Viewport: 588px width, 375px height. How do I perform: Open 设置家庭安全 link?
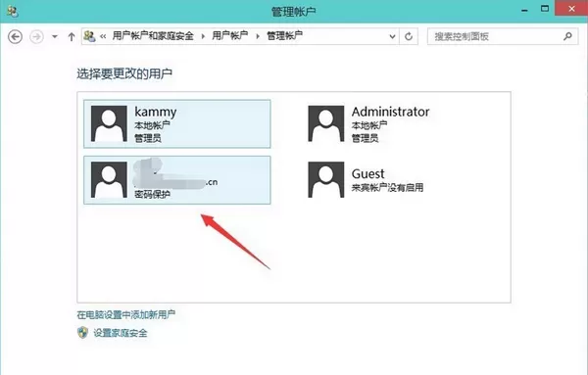coord(121,333)
